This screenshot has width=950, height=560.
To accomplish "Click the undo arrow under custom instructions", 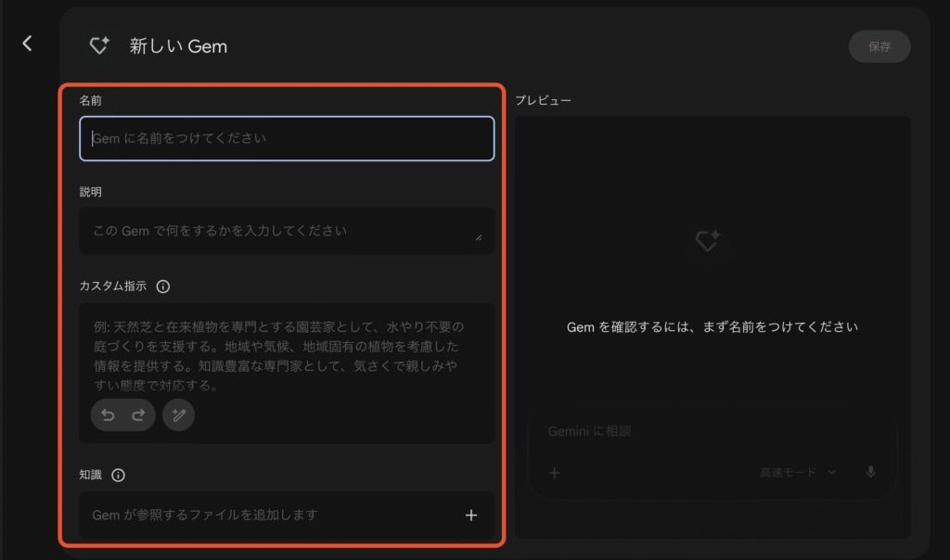I will pyautogui.click(x=109, y=415).
